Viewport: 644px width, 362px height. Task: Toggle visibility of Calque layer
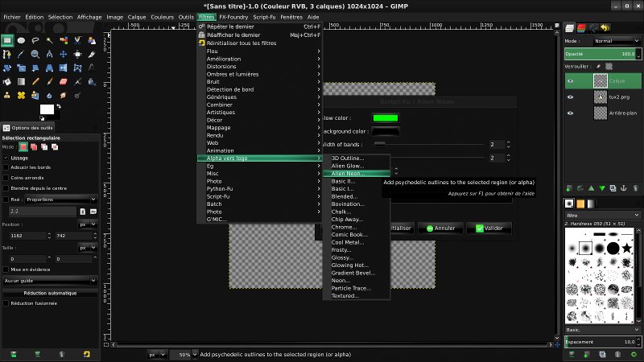[x=570, y=81]
